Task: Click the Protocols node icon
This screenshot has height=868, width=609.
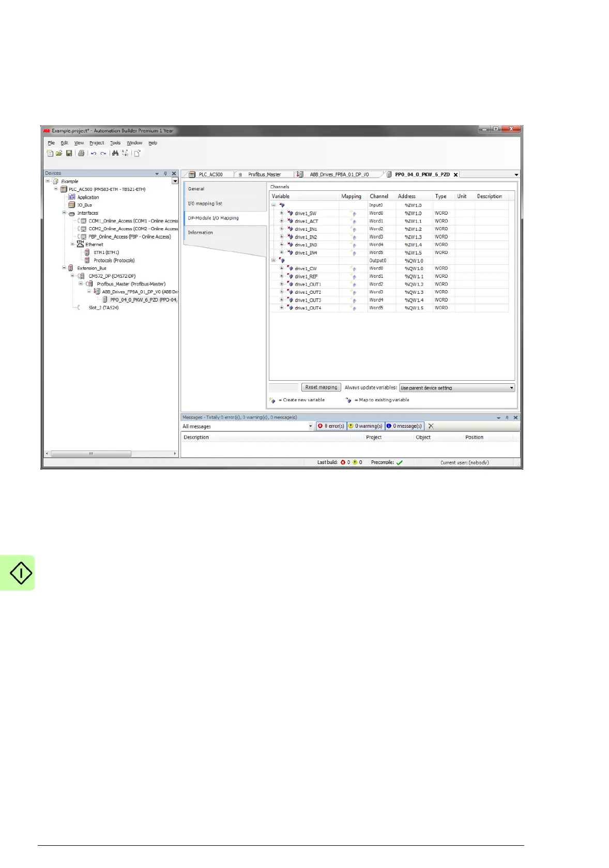Action: click(x=87, y=260)
